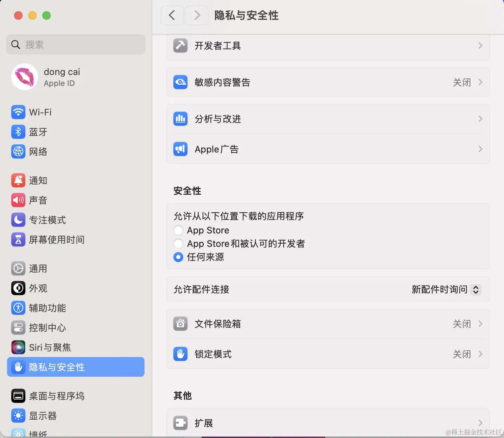This screenshot has width=504, height=438.
Task: Expand 分析与改进 settings
Action: click(x=328, y=119)
